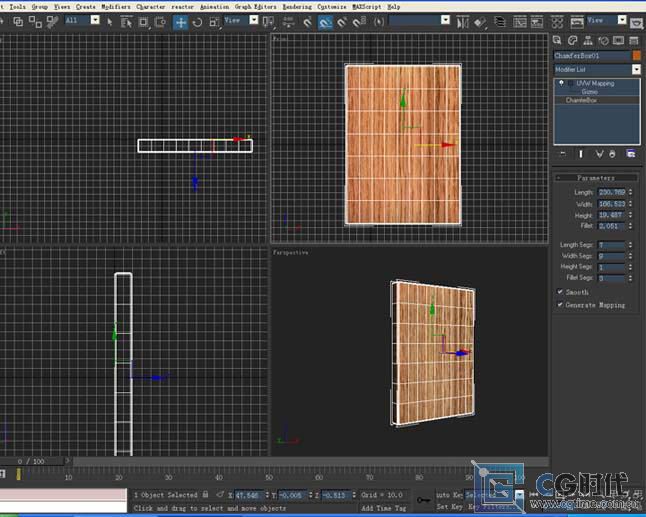Toggle Absolute/Offset transform mode icon
Viewport: 646px width, 517px height.
coord(220,494)
